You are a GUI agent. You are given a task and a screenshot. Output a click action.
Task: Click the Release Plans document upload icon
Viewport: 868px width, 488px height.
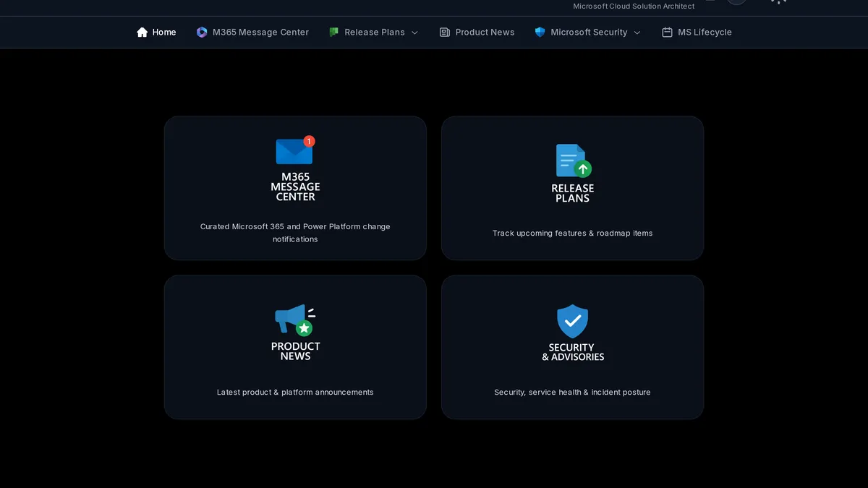click(x=573, y=160)
